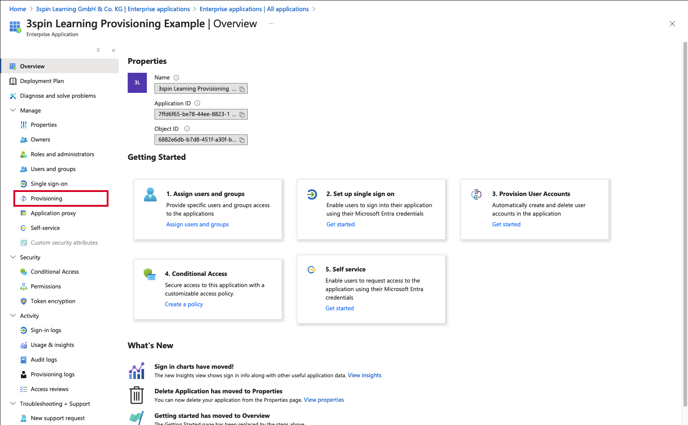Copy the Object ID value
Viewport: 688px width, 425px height.
pyautogui.click(x=242, y=140)
